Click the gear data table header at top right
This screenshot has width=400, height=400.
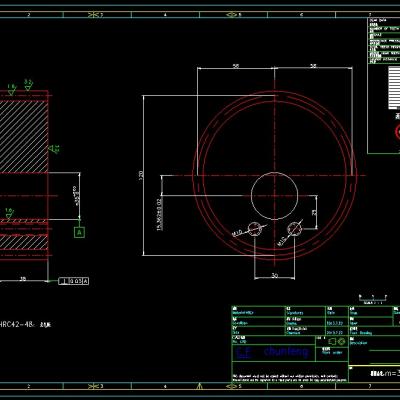click(377, 20)
